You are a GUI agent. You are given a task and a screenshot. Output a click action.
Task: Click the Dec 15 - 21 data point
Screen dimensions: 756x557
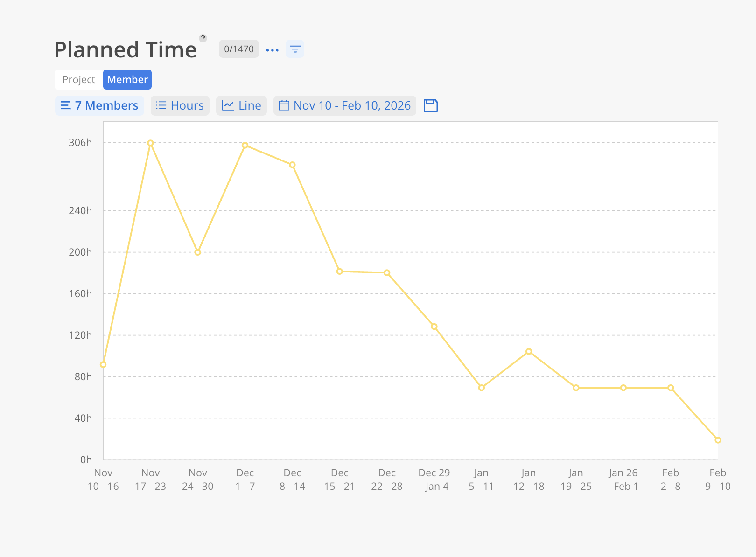coord(340,272)
